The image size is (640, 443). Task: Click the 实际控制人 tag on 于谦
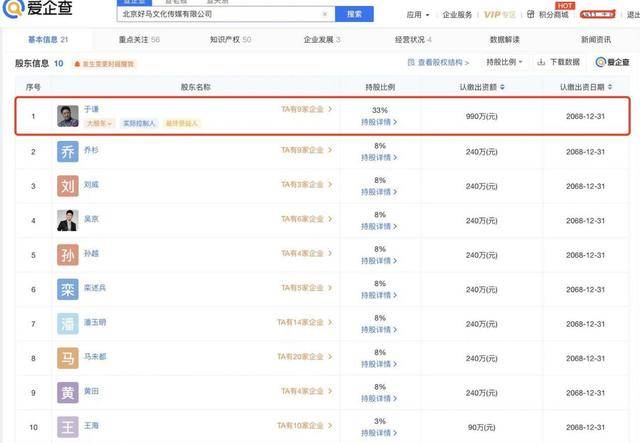pos(139,123)
